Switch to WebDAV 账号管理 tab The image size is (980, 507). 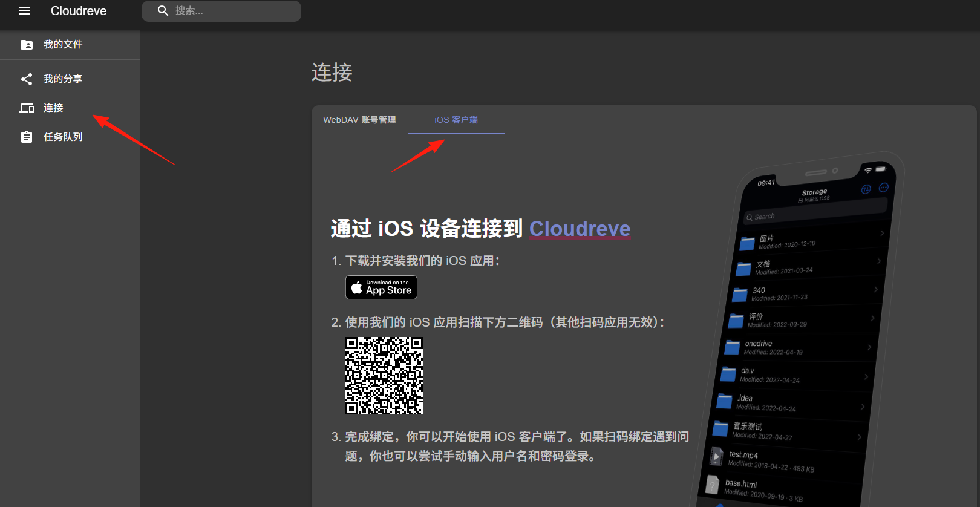359,120
